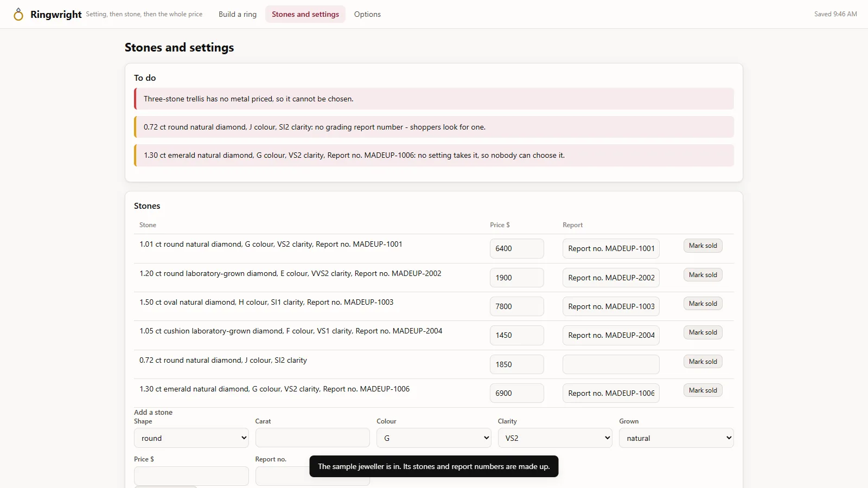Click the Carat input field
Viewport: 868px width, 488px height.
click(x=312, y=438)
